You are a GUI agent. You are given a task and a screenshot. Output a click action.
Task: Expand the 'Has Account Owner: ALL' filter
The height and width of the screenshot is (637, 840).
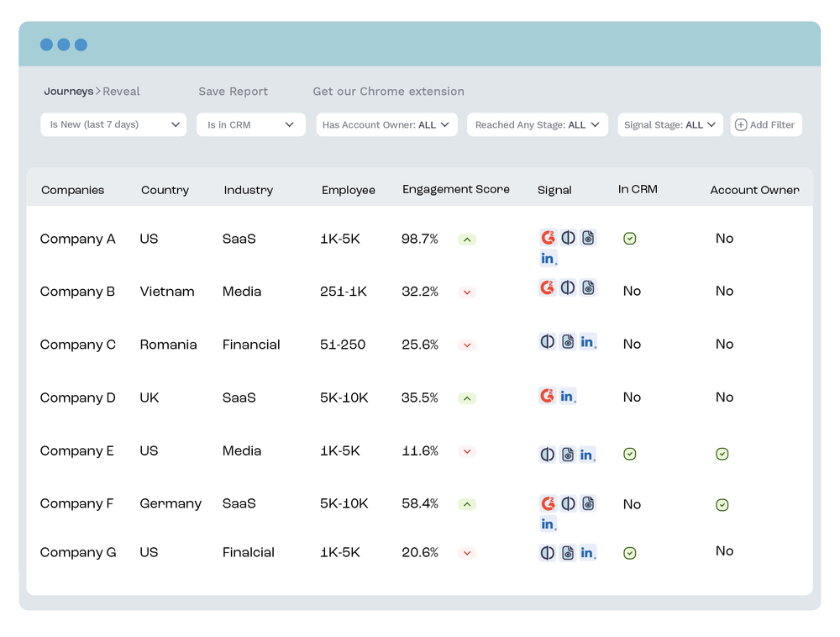(386, 124)
